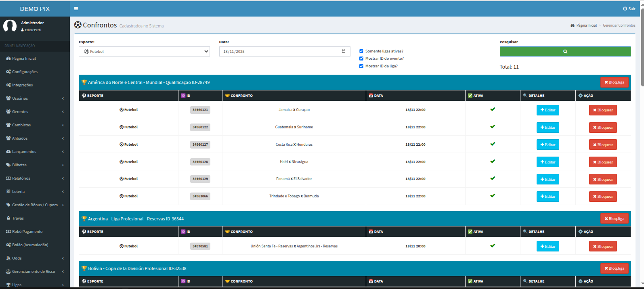Click the Integrações gears icon in sidebar
The width and height of the screenshot is (644, 289).
(x=8, y=85)
